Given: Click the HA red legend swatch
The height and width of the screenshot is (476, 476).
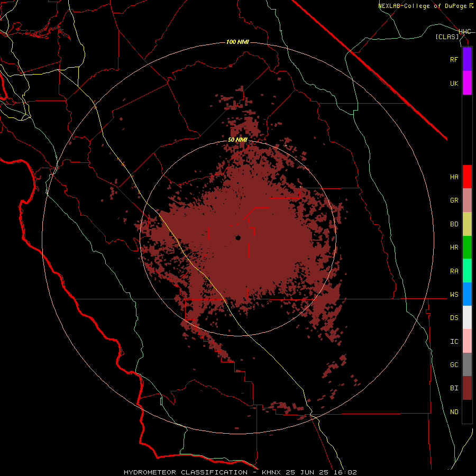Looking at the screenshot, I should [467, 177].
